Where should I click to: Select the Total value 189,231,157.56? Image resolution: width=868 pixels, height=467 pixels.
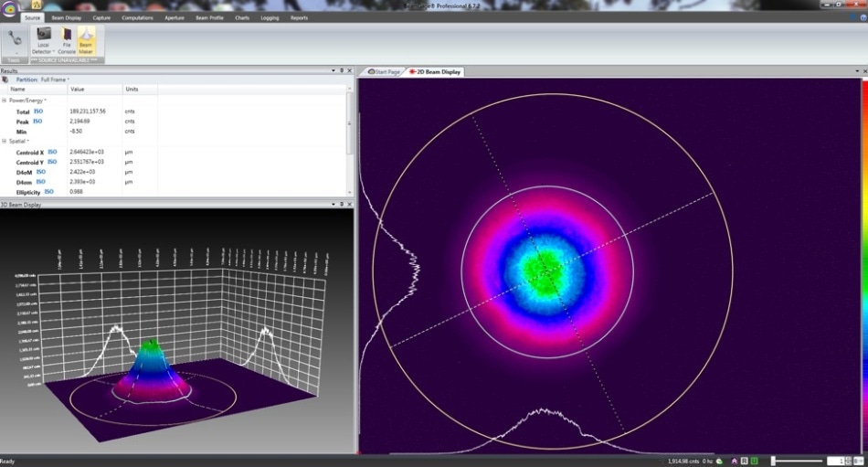click(x=88, y=111)
